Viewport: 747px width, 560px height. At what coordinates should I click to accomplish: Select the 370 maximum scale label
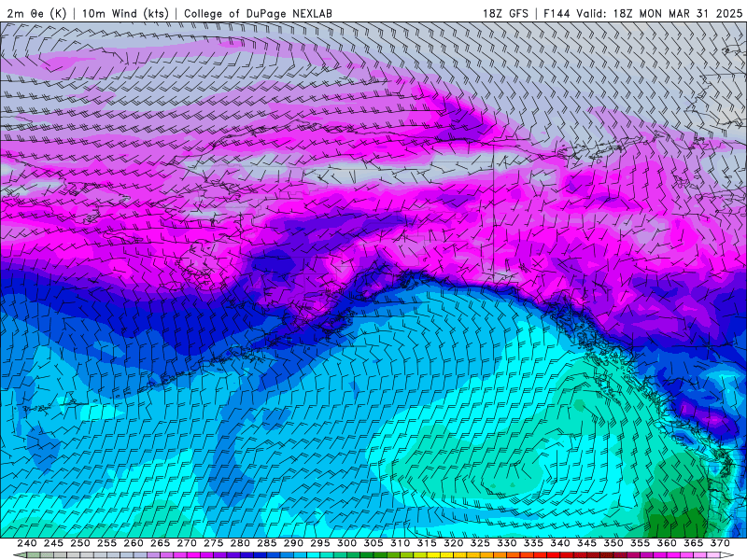point(720,543)
